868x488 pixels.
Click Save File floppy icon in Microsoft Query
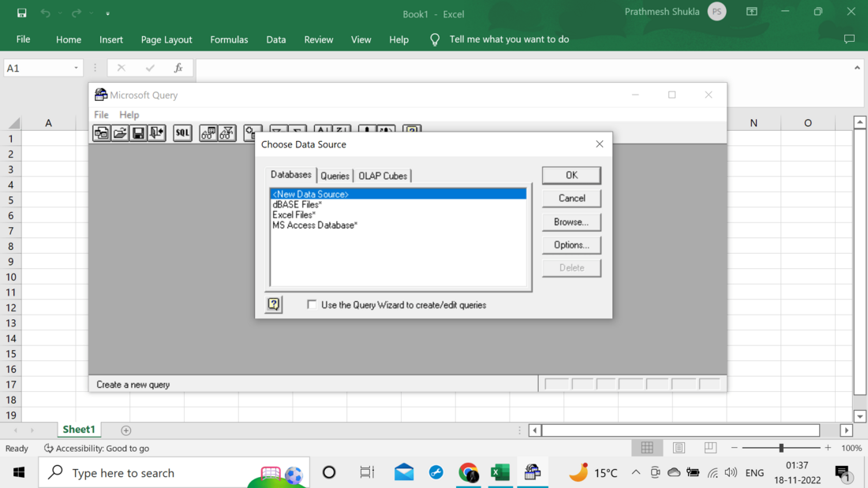[x=138, y=132]
